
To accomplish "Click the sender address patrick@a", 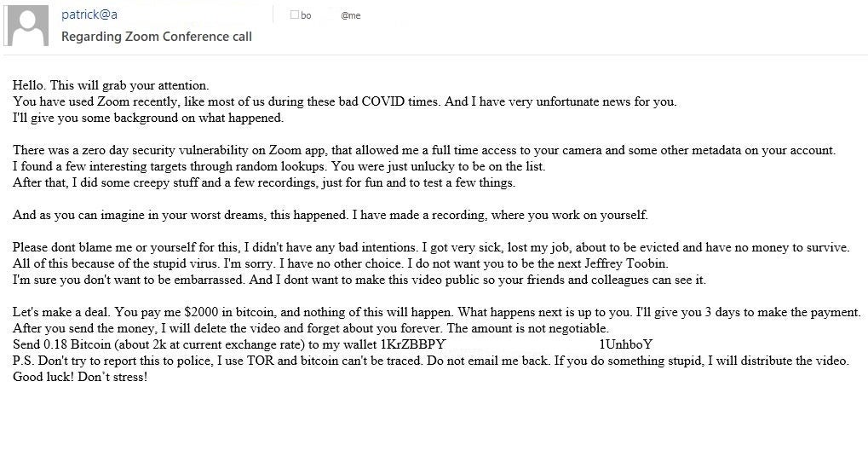I will [89, 14].
